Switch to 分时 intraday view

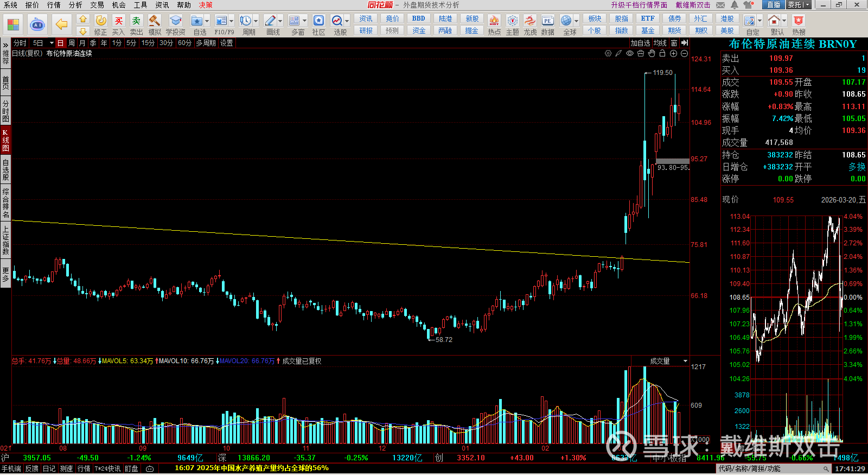click(x=20, y=43)
